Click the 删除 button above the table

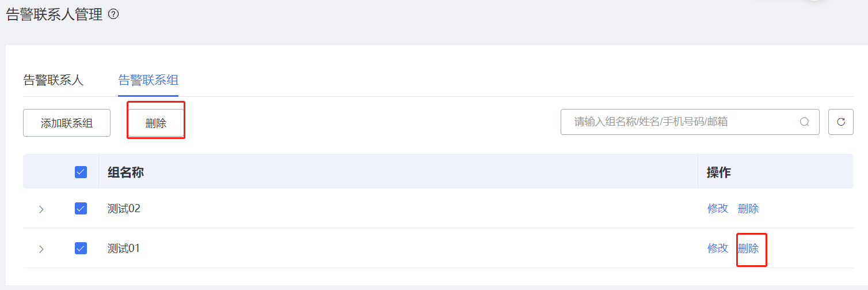click(x=156, y=123)
